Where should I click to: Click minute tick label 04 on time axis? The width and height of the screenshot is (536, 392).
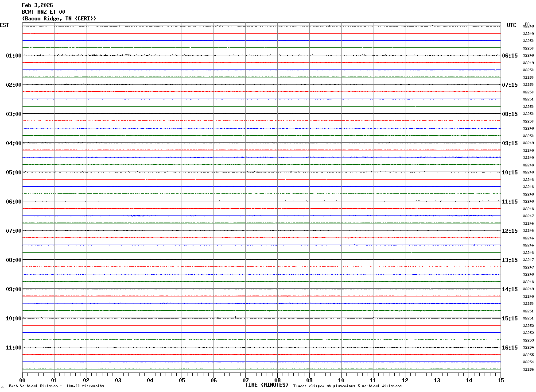coord(150,380)
